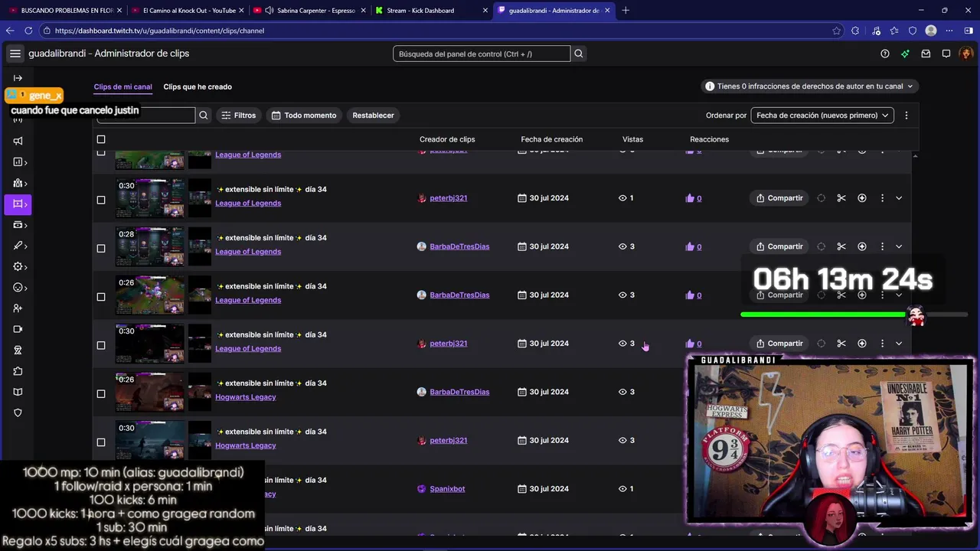Open the user avatar menu
Image resolution: width=980 pixels, height=551 pixels.
coord(966,54)
